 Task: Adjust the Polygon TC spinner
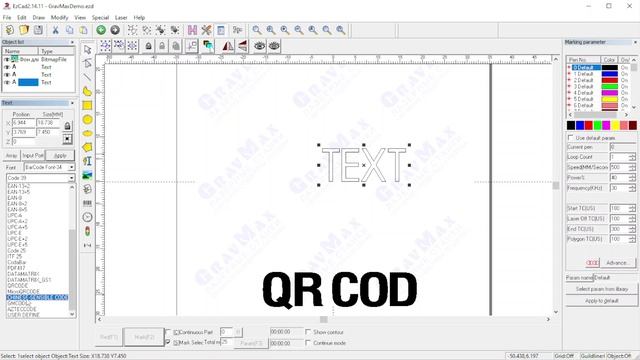coord(632,239)
